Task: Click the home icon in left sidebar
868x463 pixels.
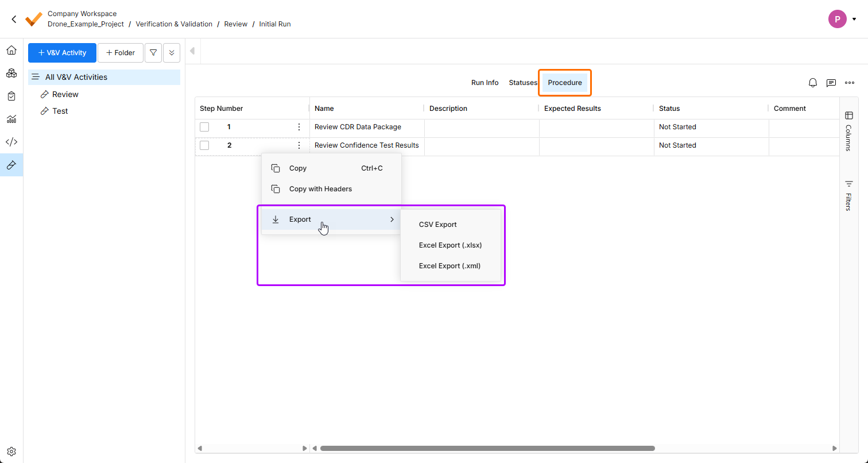Action: tap(11, 51)
